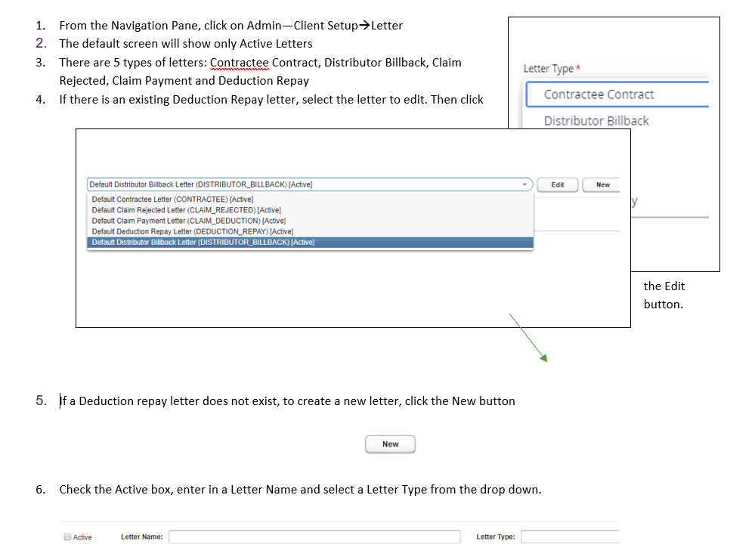Expand the letter selection dropdown arrow
755x560 pixels.
pyautogui.click(x=524, y=184)
